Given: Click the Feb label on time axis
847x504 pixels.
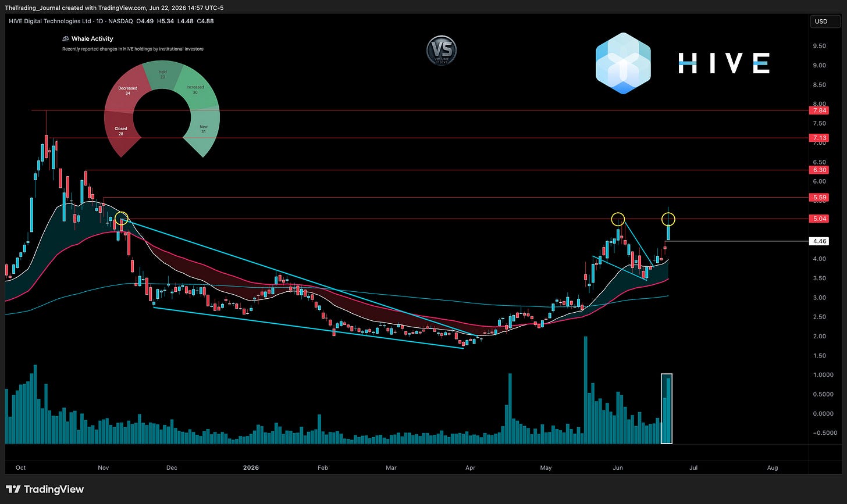Looking at the screenshot, I should [323, 467].
